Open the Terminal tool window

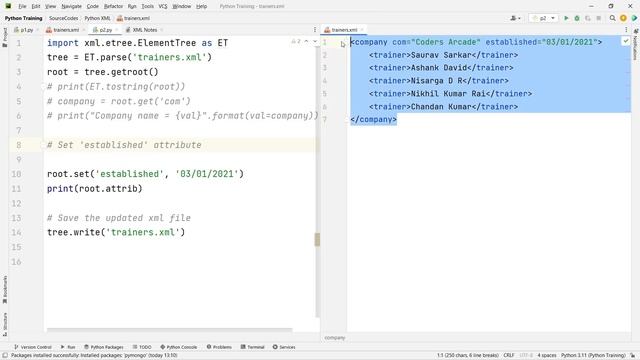pyautogui.click(x=253, y=347)
